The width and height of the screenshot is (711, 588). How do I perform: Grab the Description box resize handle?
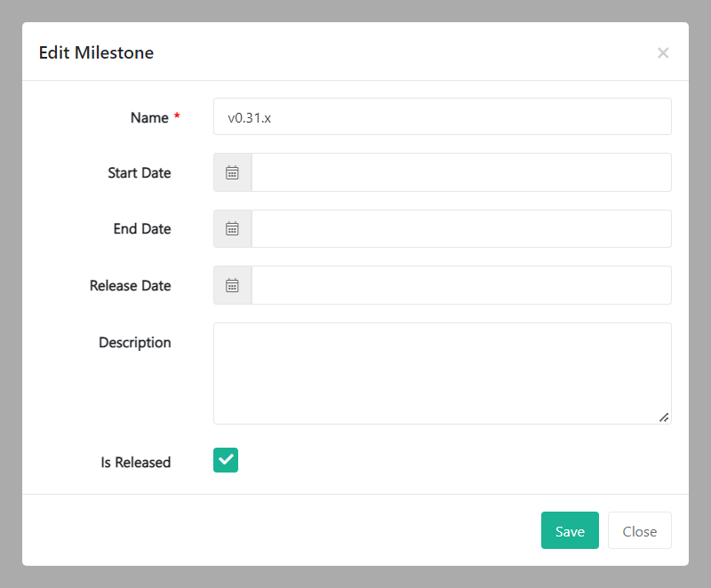click(x=664, y=417)
